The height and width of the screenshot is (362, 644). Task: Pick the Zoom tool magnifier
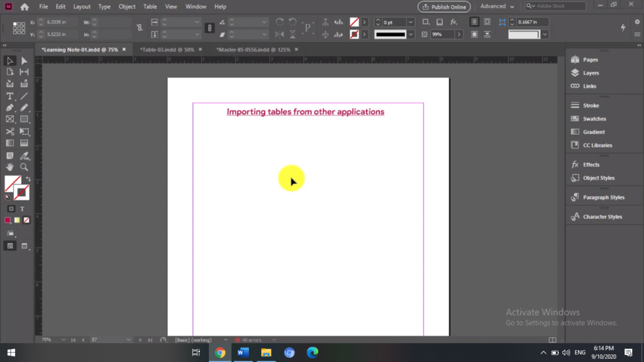click(x=25, y=167)
